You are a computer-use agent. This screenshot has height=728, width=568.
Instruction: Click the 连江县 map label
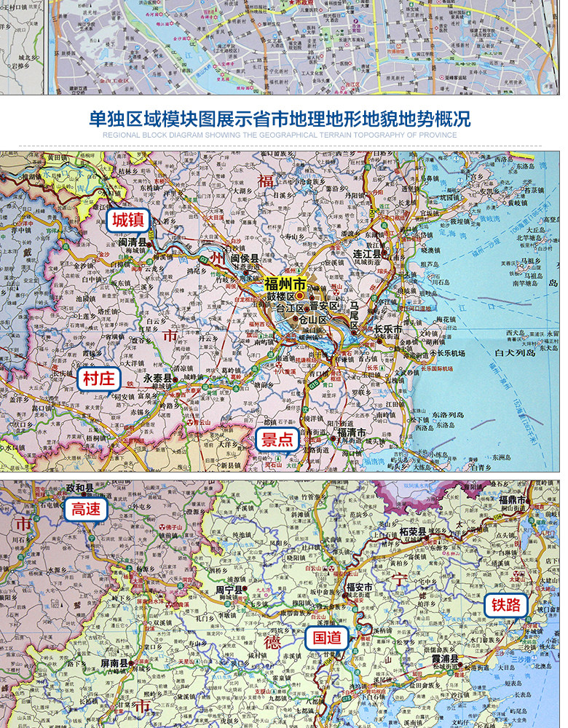[x=367, y=253]
